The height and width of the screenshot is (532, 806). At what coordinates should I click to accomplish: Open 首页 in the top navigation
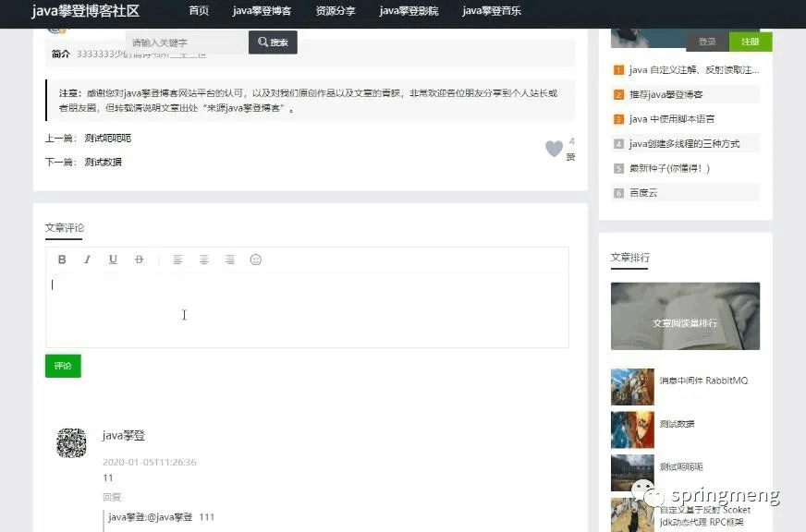(x=199, y=11)
